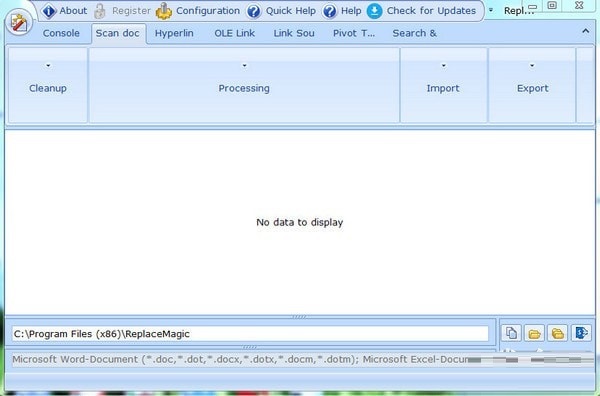Click the copy documents icon button
The image size is (600, 396).
coord(511,333)
